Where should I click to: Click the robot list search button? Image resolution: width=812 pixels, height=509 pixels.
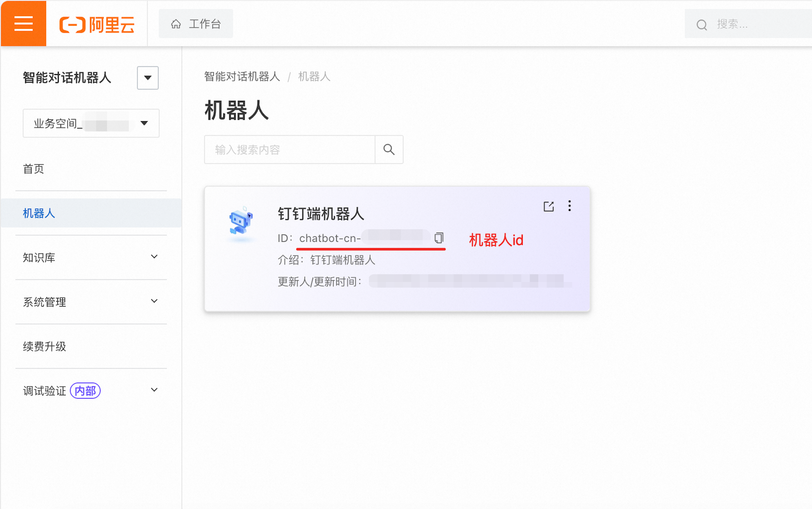pos(389,149)
